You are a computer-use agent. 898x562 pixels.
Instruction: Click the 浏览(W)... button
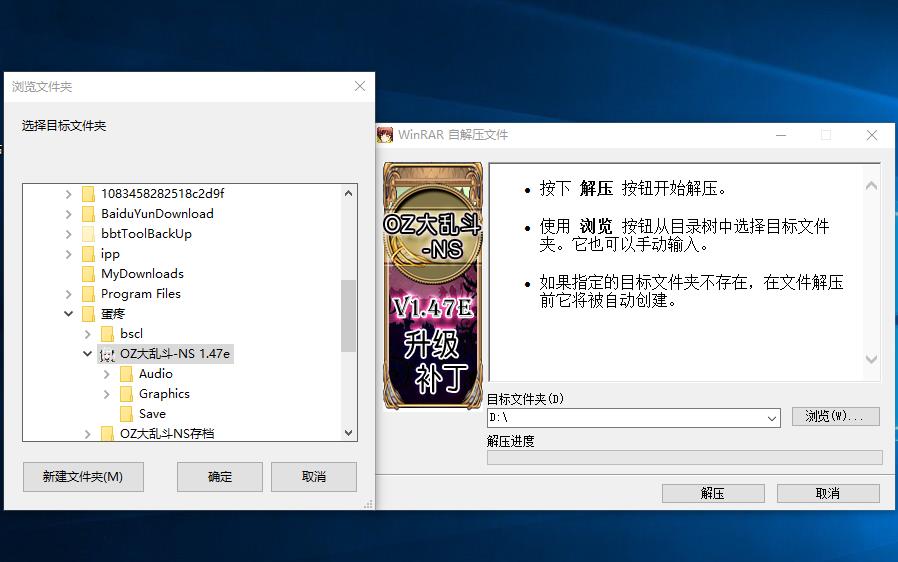[x=836, y=416]
